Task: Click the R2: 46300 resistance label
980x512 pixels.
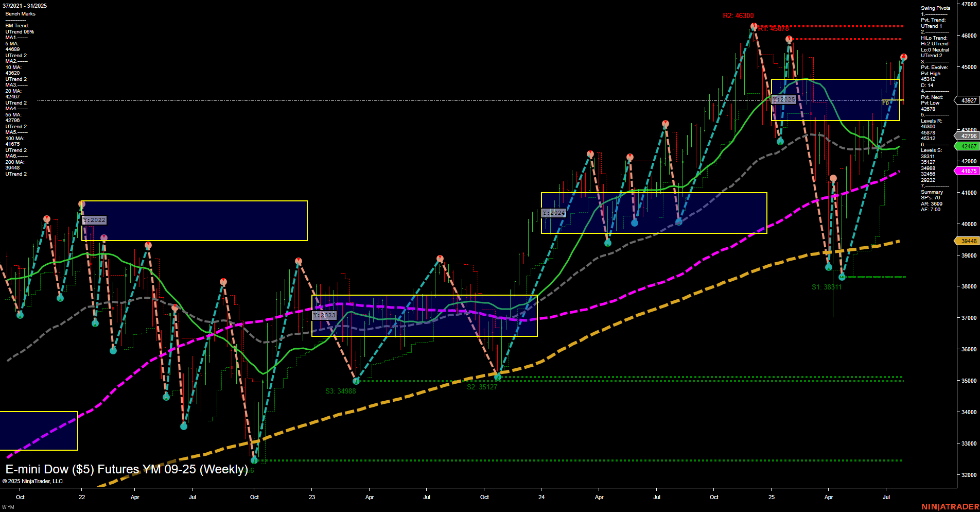Action: pos(738,16)
